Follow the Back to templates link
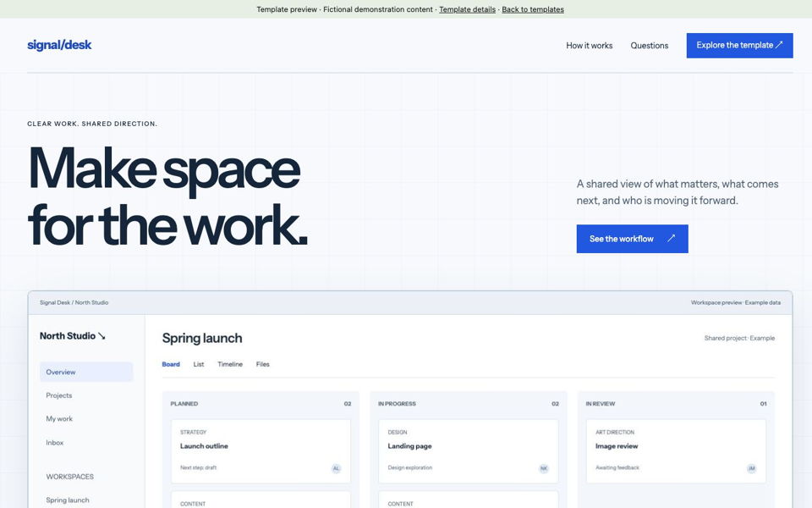 (533, 9)
